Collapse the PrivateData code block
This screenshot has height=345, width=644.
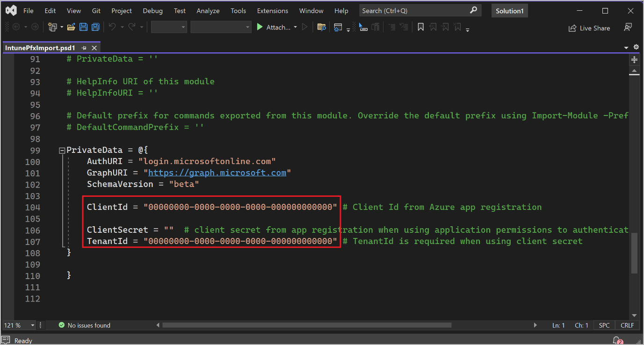coord(62,151)
